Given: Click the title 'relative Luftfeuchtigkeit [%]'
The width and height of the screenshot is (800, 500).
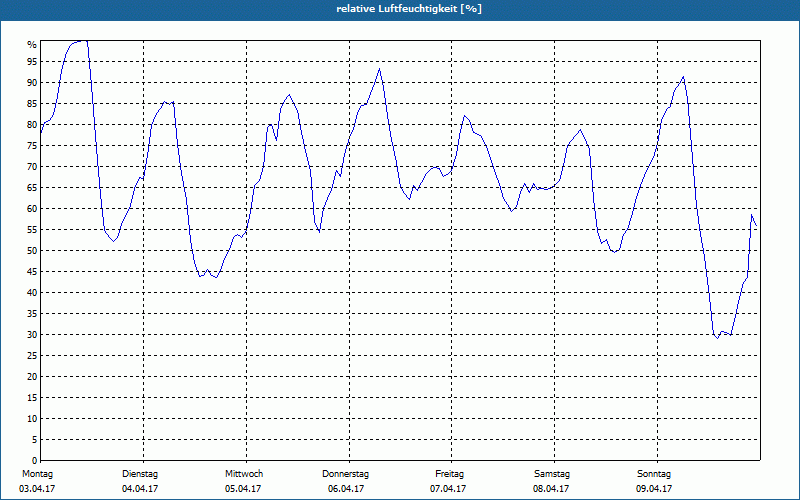Looking at the screenshot, I should click(x=409, y=9).
